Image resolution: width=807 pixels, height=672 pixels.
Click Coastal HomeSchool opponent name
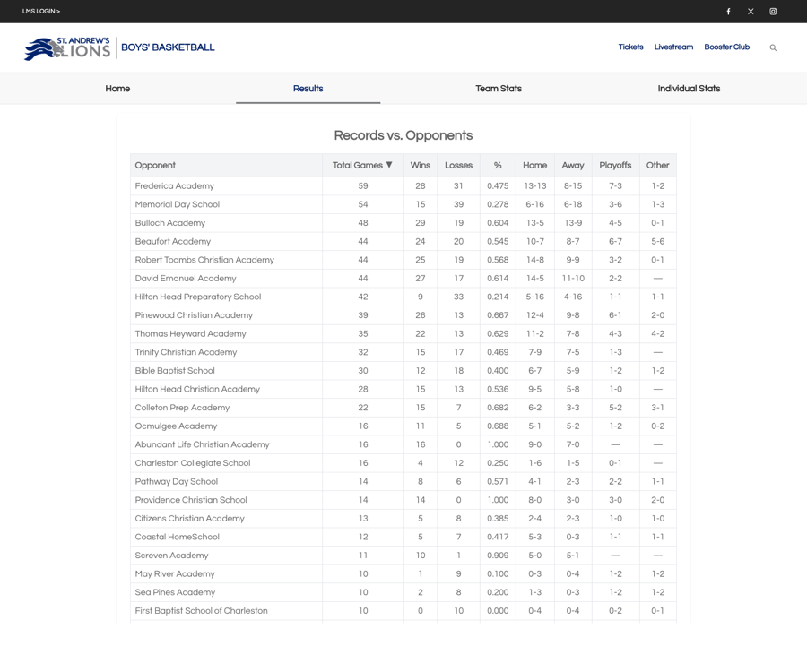pos(177,538)
